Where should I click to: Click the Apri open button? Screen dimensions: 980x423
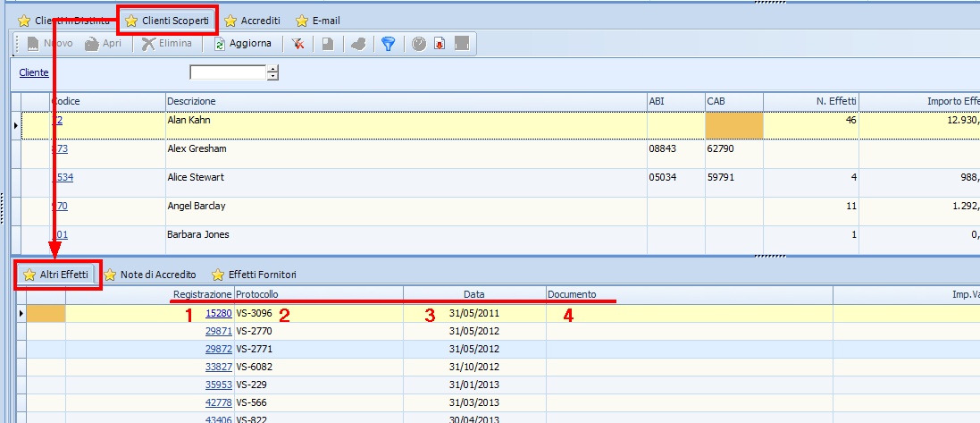coord(104,43)
